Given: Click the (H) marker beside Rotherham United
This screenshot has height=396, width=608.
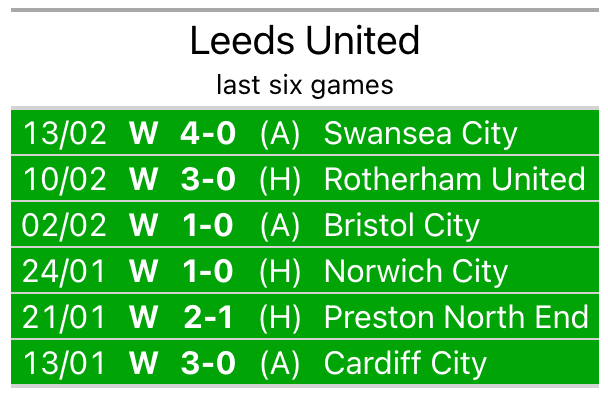Looking at the screenshot, I should click(x=280, y=180).
